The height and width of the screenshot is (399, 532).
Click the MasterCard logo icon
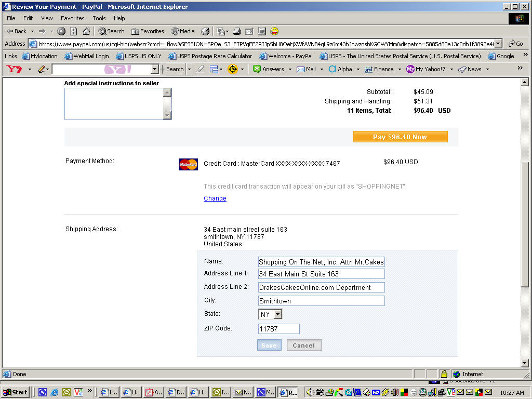188,164
